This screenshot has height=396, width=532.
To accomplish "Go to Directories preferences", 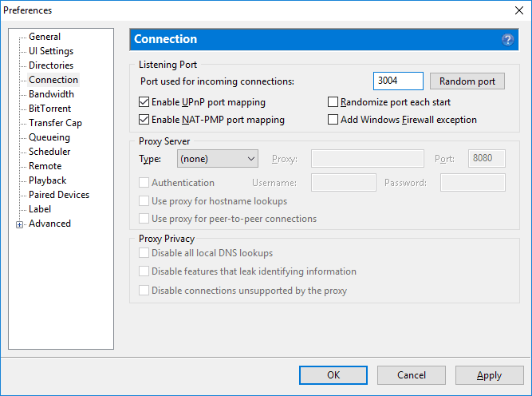I will [51, 65].
